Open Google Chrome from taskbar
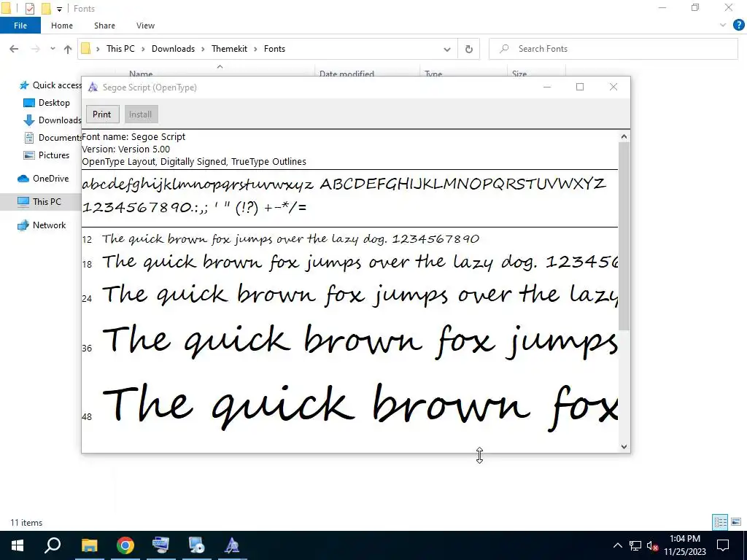Image resolution: width=747 pixels, height=560 pixels. [x=125, y=545]
